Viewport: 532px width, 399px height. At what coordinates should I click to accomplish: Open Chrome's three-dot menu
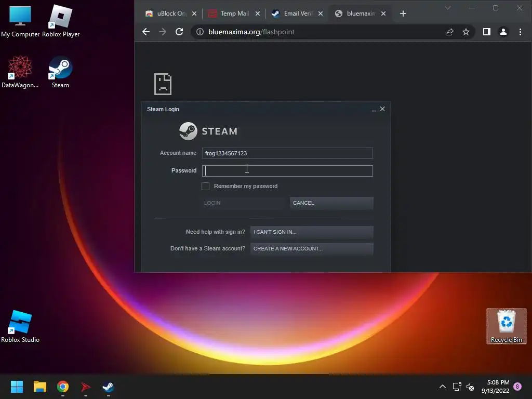[520, 32]
